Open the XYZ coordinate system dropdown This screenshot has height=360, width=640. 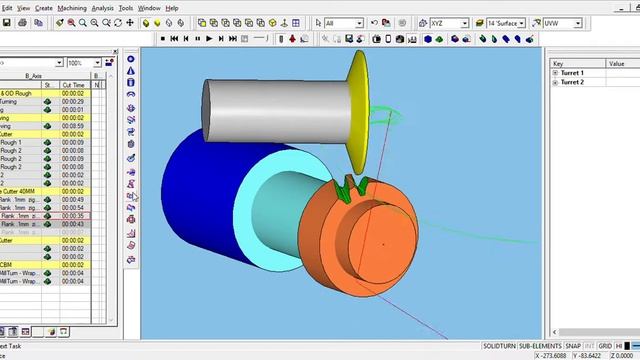[x=464, y=24]
